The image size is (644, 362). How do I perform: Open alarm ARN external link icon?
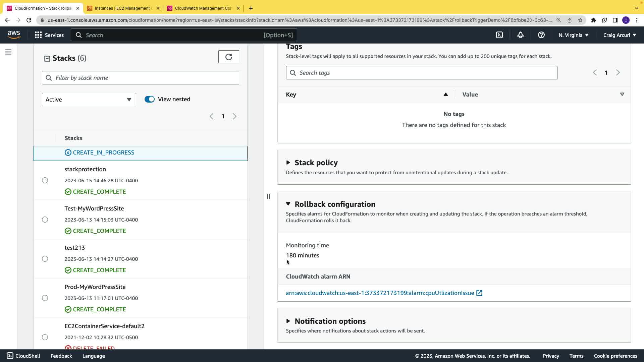[479, 293]
